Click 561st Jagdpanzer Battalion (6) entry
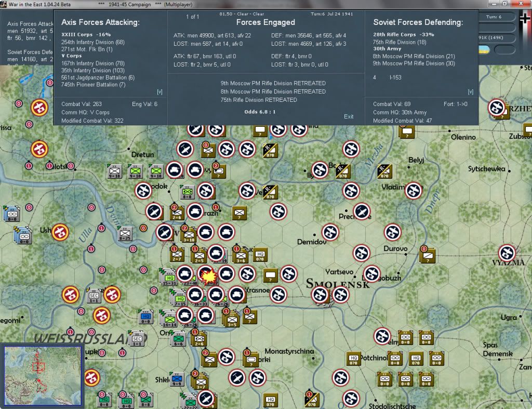The image size is (532, 409). pyautogui.click(x=98, y=78)
